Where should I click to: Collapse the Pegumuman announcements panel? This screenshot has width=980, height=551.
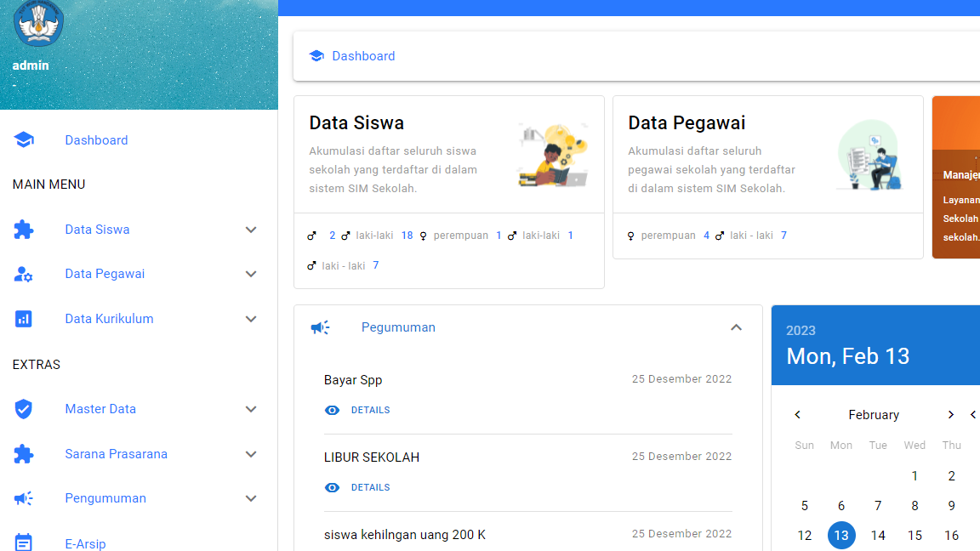click(736, 327)
